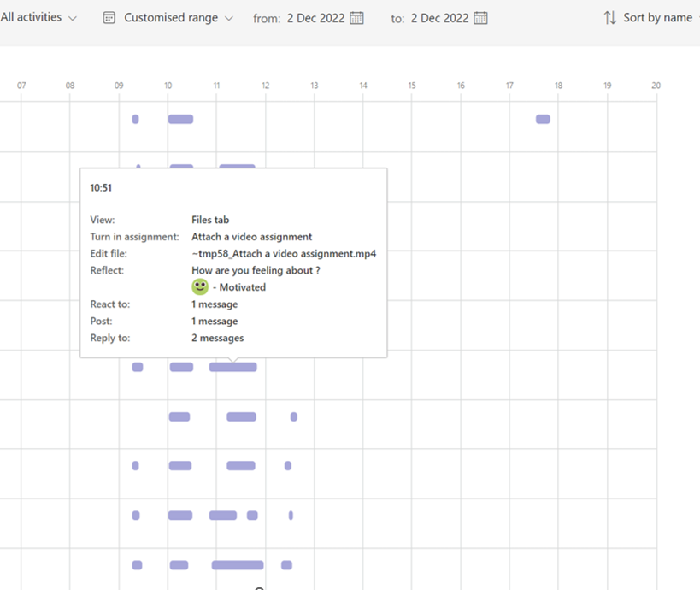Open the calendar picker for the to date
Image resolution: width=700 pixels, height=590 pixels.
point(480,18)
